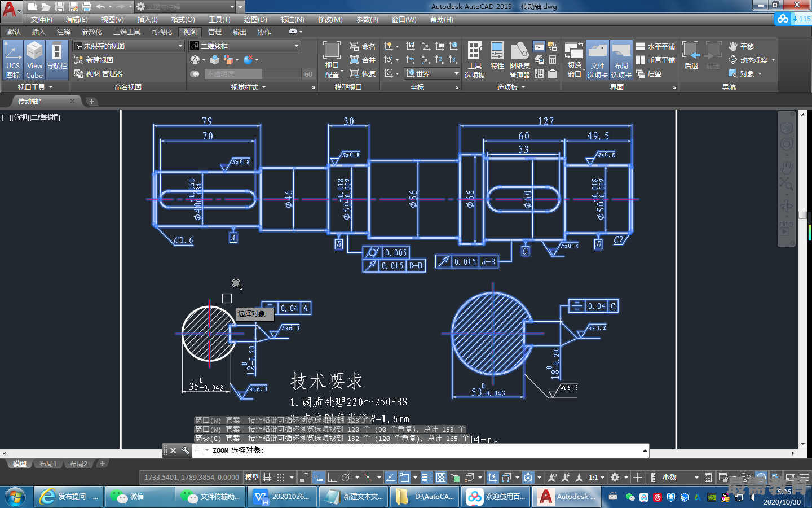Open the 图纸集管理器 sheet set manager
The width and height of the screenshot is (812, 508).
pos(519,60)
